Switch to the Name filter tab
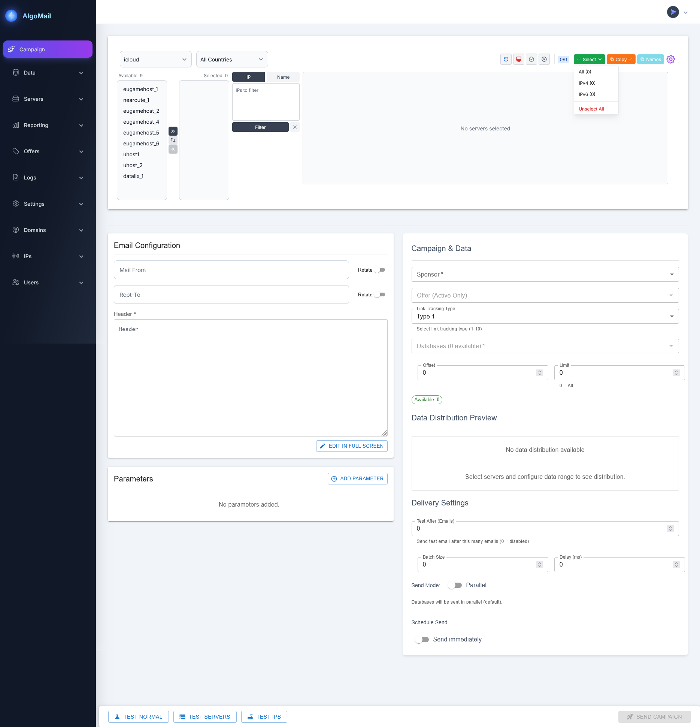 coord(283,77)
